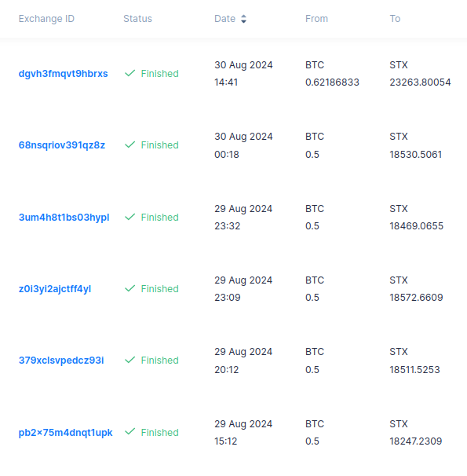This screenshot has width=467, height=476.
Task: Click checkmark icon for dgvh3fmqvt9hbrxs row
Action: tap(130, 73)
